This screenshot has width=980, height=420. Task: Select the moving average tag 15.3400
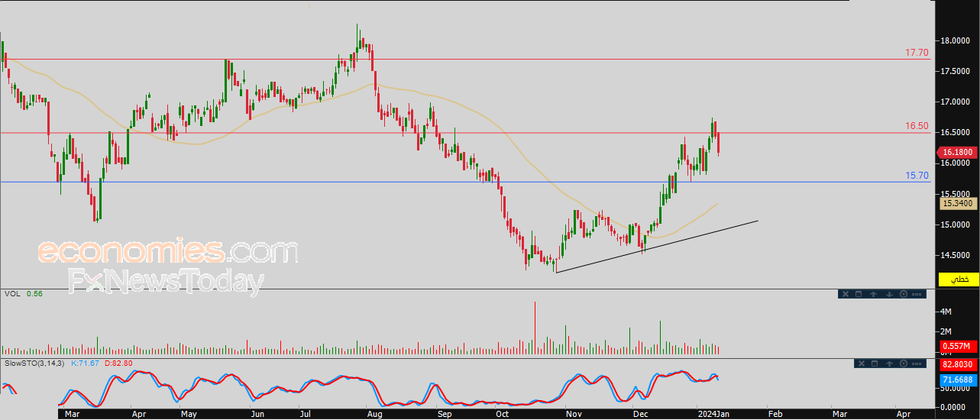959,204
